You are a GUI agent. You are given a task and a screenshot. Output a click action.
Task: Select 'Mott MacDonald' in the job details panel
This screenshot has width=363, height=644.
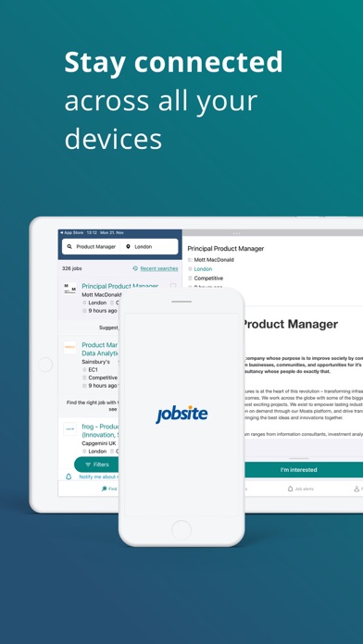pos(214,260)
